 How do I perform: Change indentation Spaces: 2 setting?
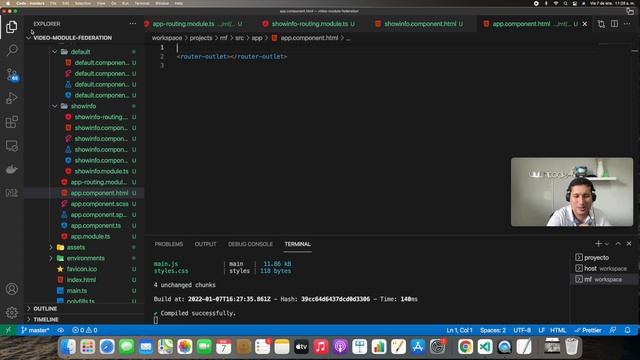(x=493, y=330)
